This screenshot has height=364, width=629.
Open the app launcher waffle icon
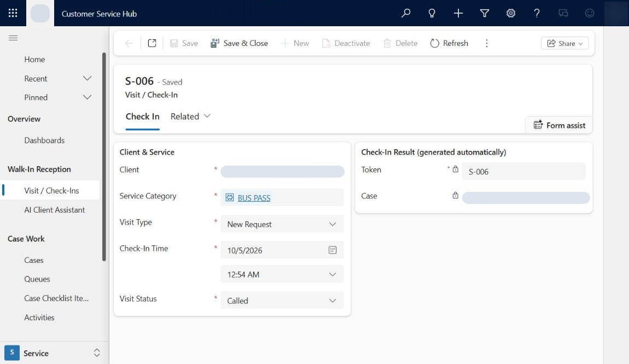point(13,13)
